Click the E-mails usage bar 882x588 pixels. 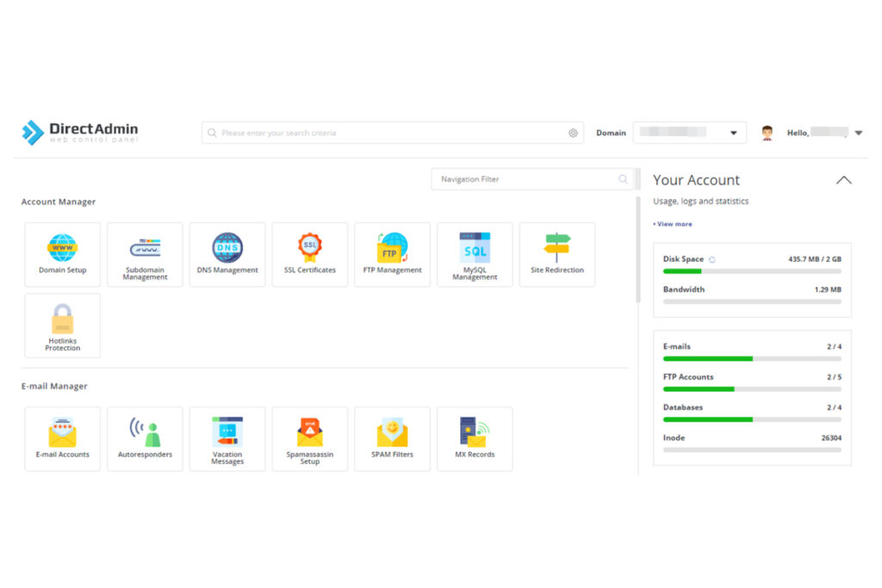coord(752,359)
